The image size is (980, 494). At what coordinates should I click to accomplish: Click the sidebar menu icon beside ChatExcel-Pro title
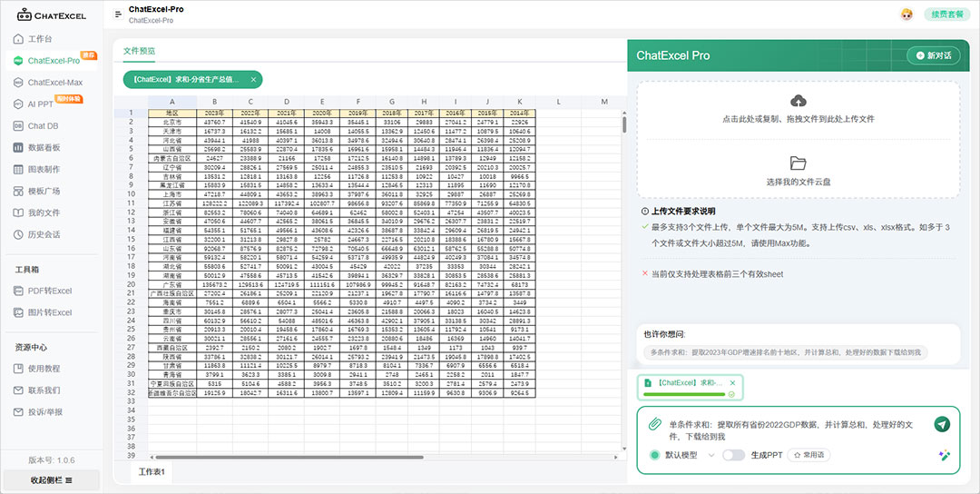pos(118,14)
